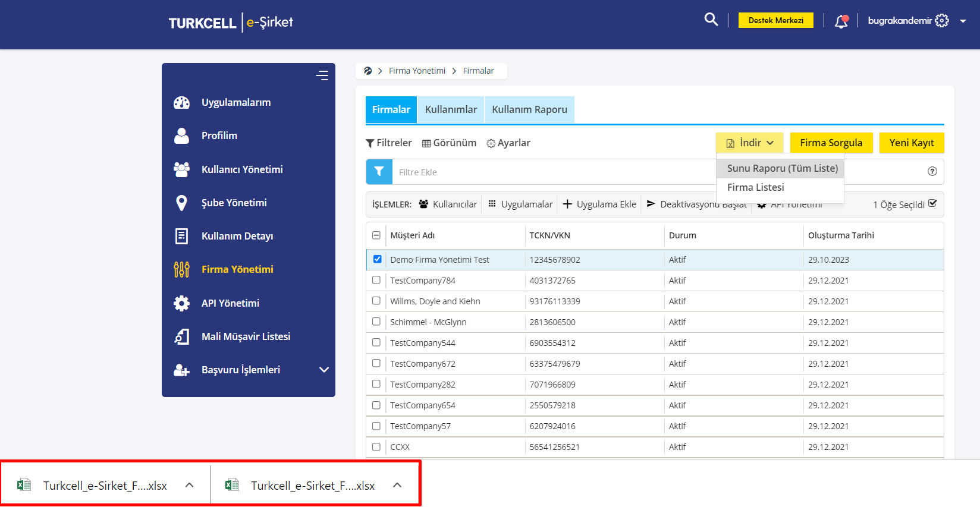Sort by Müşteri Adı column header
Screen dimensions: 980x507
(413, 235)
